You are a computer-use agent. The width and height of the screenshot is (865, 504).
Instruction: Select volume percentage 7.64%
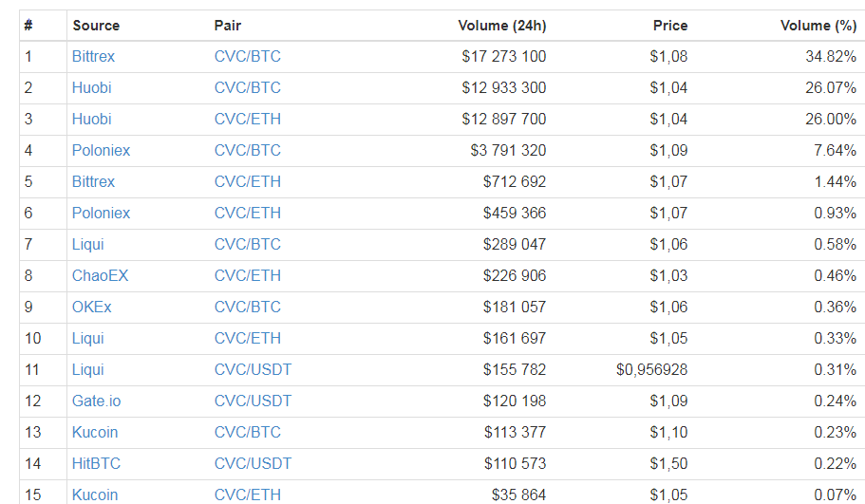[836, 151]
